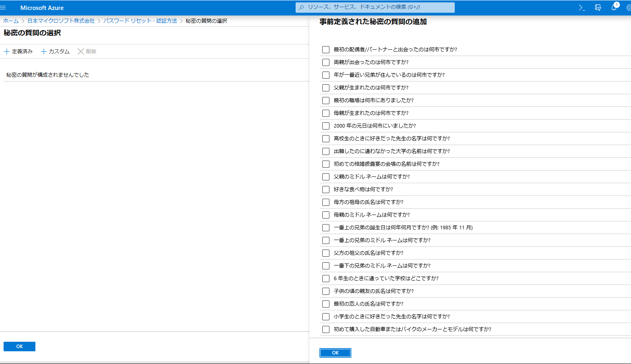Check 年が一番近い兄弟が住んでいるのは何市ですか?
631x364 pixels.
(326, 75)
